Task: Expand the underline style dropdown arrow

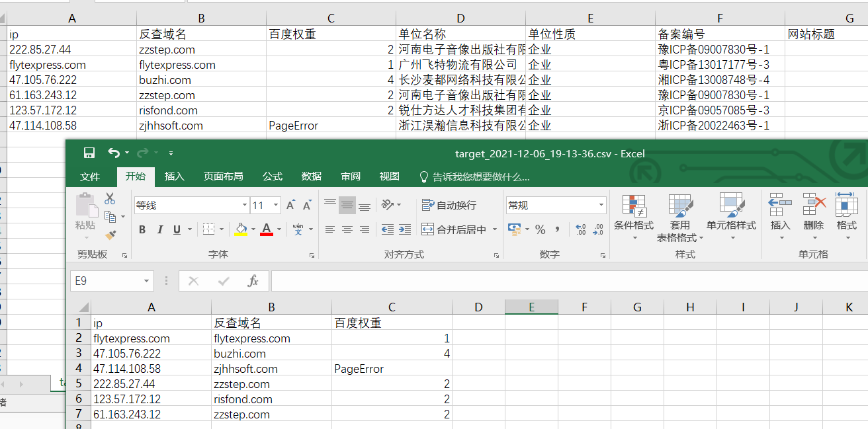Action: tap(190, 229)
